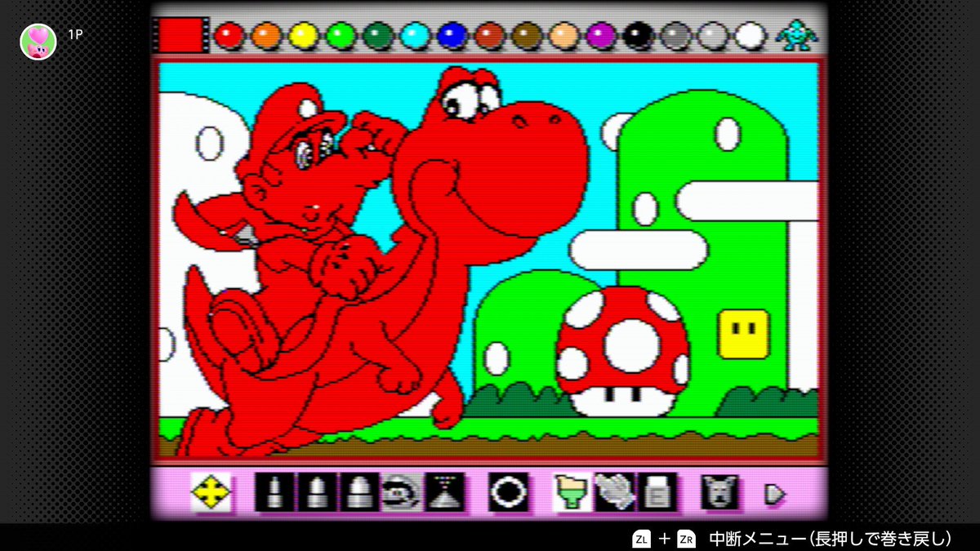Viewport: 980px width, 551px height.
Task: Pick the peach skin-tone paint ball
Action: coord(563,35)
